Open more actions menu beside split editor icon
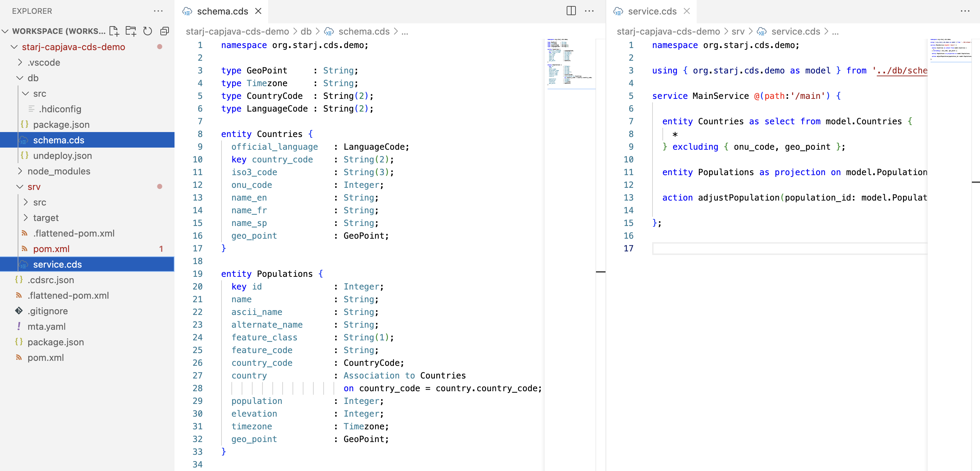The height and width of the screenshot is (471, 980). point(589,11)
